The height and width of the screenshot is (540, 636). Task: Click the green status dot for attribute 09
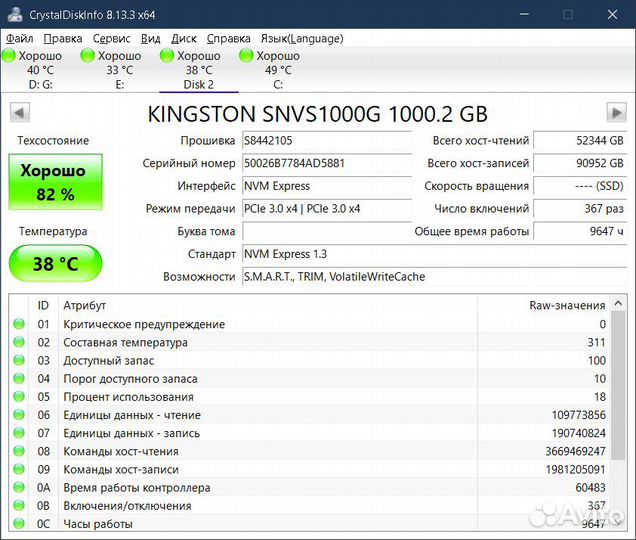[x=19, y=469]
